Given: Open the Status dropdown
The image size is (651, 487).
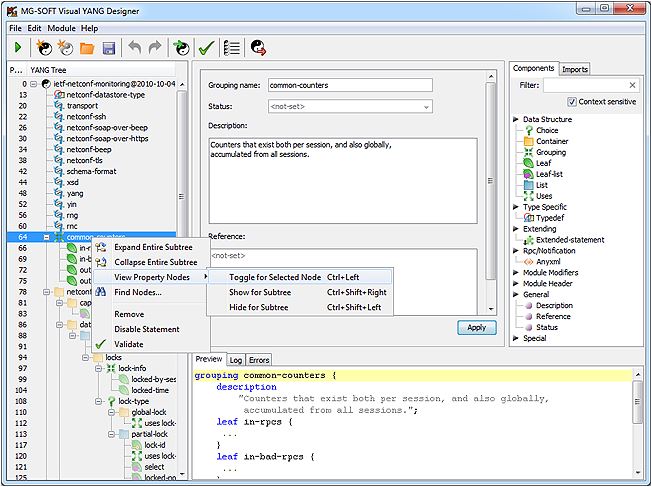Looking at the screenshot, I should point(426,107).
